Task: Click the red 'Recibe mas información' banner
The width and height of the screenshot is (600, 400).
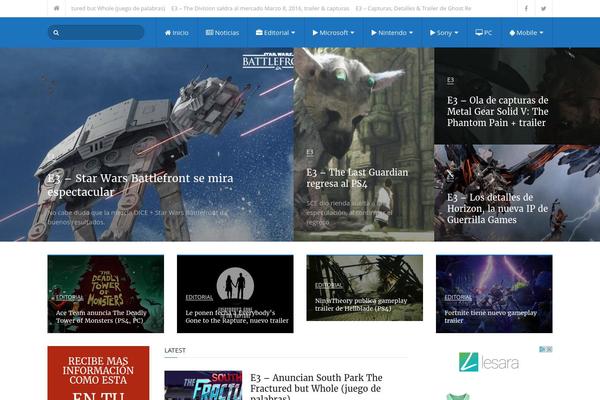Action: click(98, 373)
